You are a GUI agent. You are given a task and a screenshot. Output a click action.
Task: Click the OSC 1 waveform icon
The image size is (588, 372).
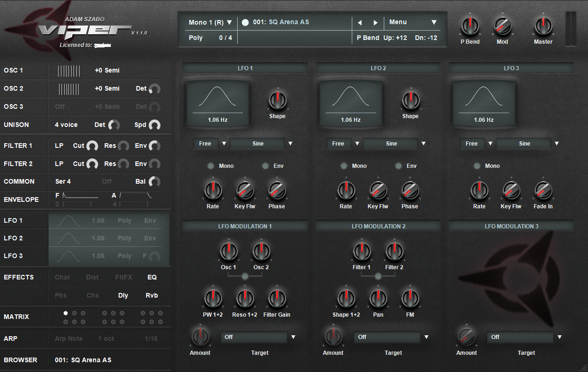coord(69,71)
